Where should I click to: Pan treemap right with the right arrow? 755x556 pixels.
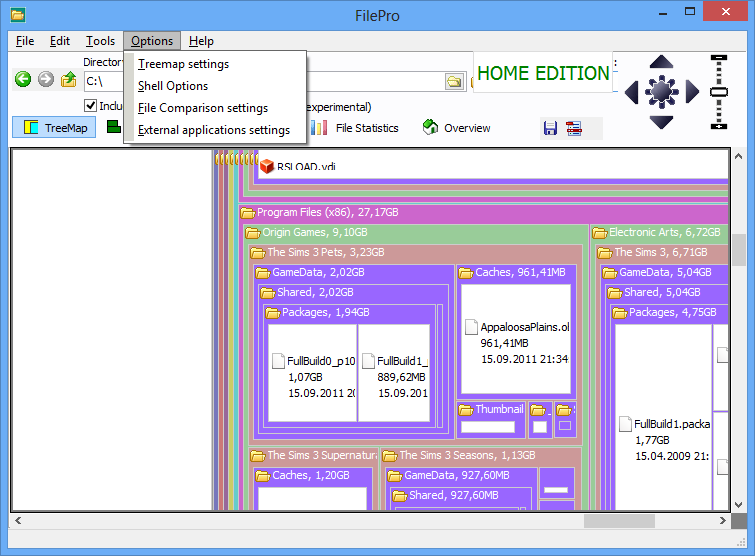click(x=692, y=91)
